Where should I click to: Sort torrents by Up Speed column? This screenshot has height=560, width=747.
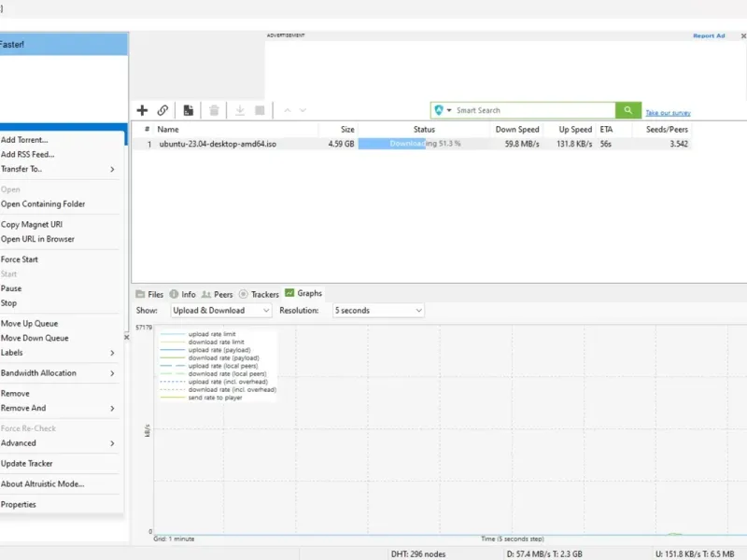[575, 130]
